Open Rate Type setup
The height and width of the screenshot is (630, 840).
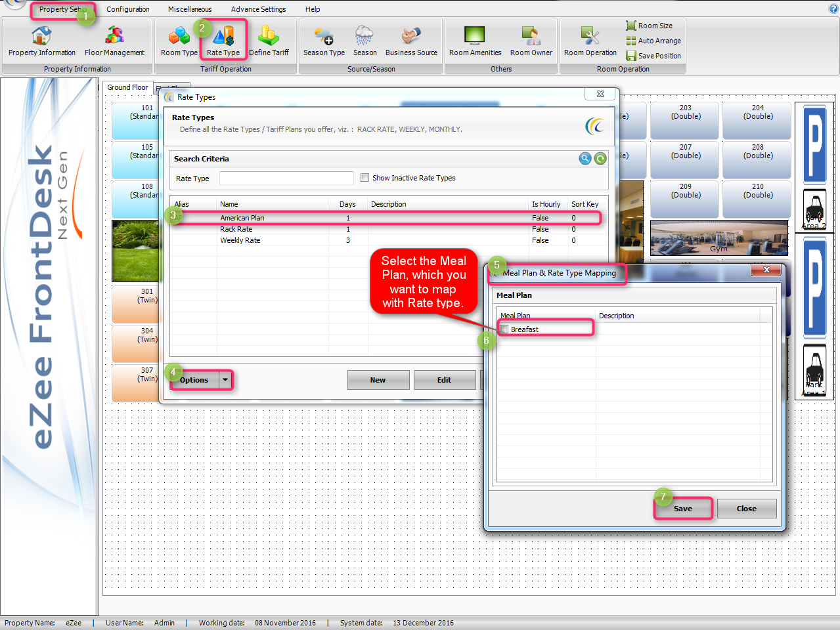[223, 41]
